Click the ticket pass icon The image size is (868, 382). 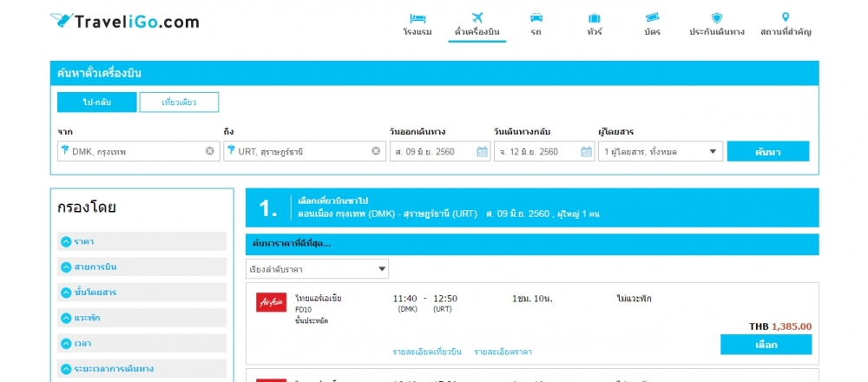tap(652, 17)
